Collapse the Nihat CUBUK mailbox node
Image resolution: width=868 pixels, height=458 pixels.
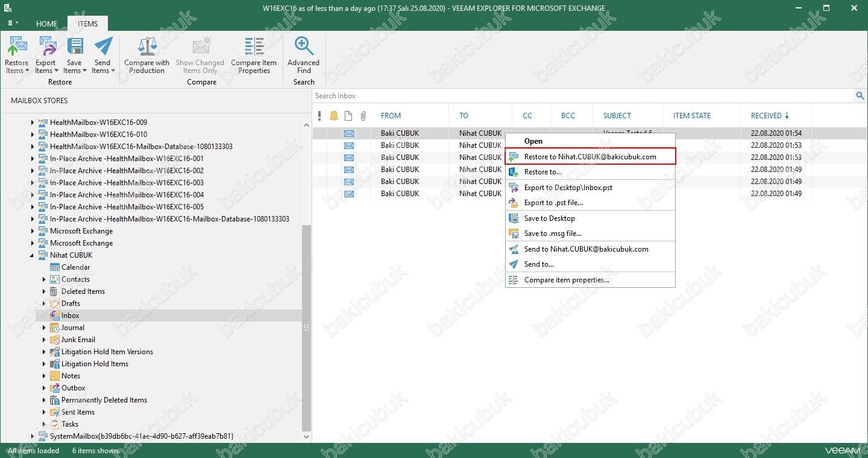(x=33, y=255)
